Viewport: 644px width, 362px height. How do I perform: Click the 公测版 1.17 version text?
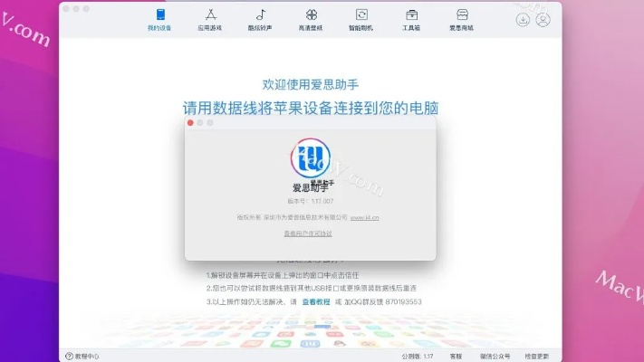418,357
